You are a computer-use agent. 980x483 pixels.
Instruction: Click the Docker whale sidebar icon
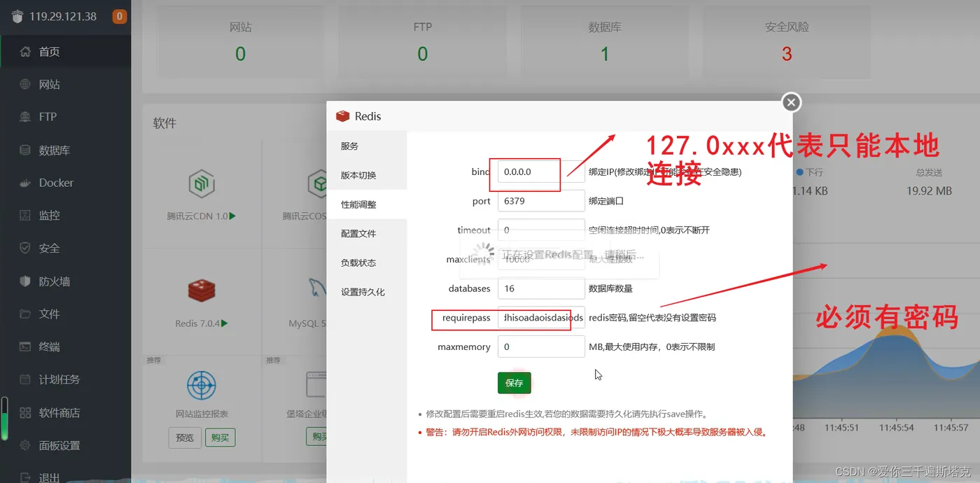[25, 183]
